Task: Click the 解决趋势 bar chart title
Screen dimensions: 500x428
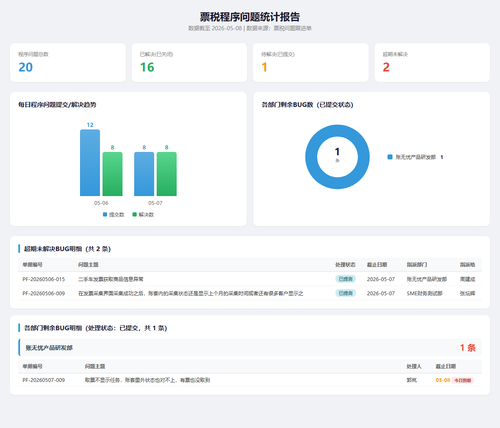Action: tap(57, 105)
